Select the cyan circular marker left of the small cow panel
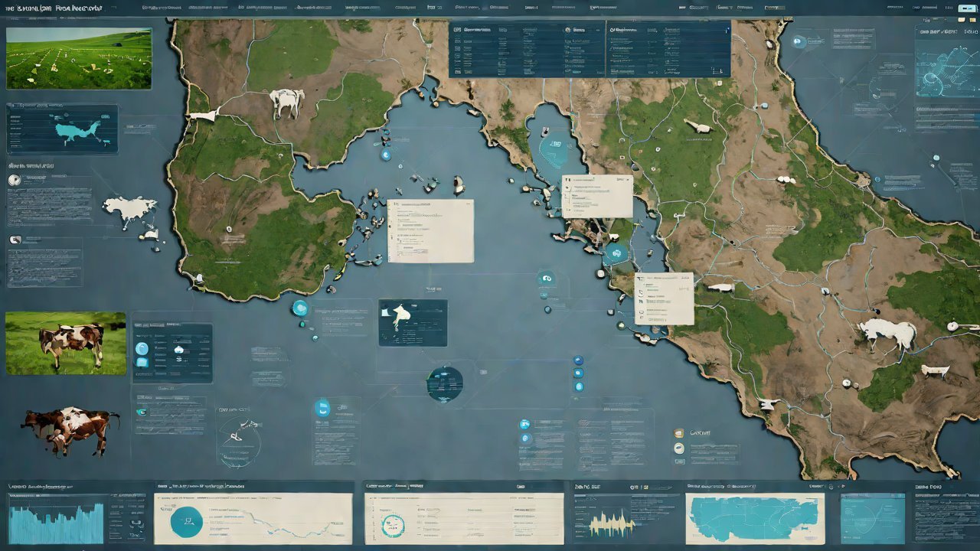This screenshot has width=980, height=551. click(300, 308)
